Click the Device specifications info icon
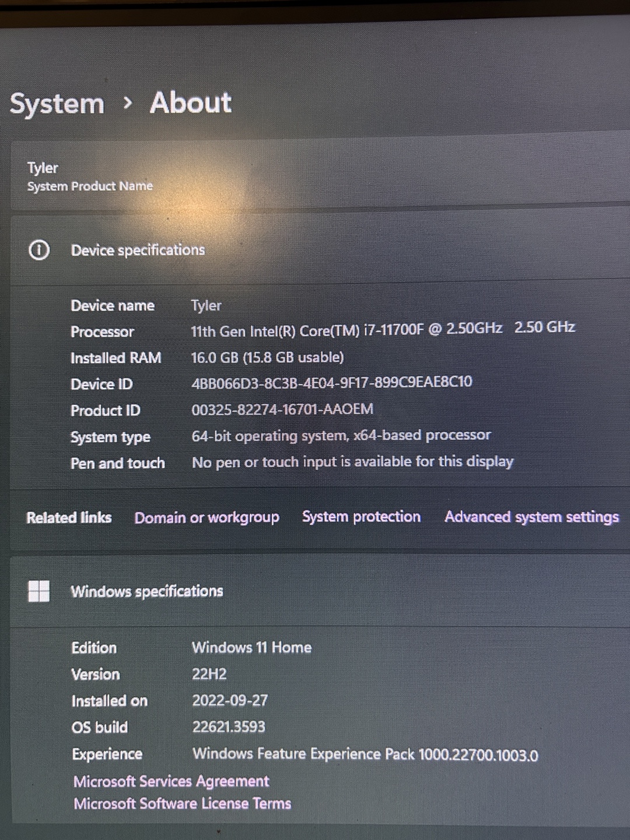Screen dimensions: 630x840 [x=39, y=250]
